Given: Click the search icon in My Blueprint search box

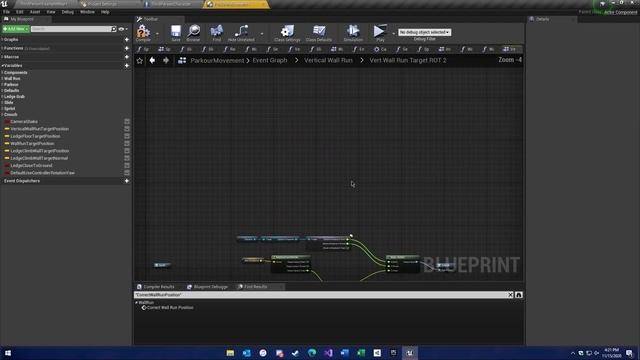Looking at the screenshot, I should click(114, 29).
